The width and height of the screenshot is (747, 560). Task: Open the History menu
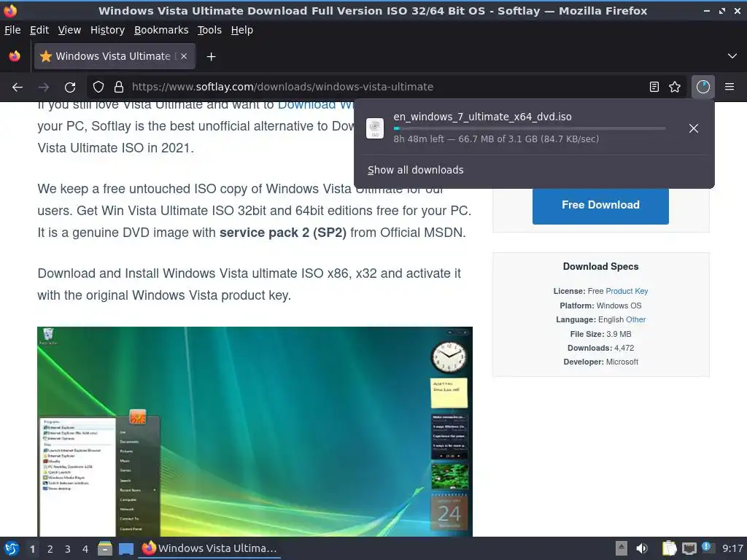(x=107, y=30)
